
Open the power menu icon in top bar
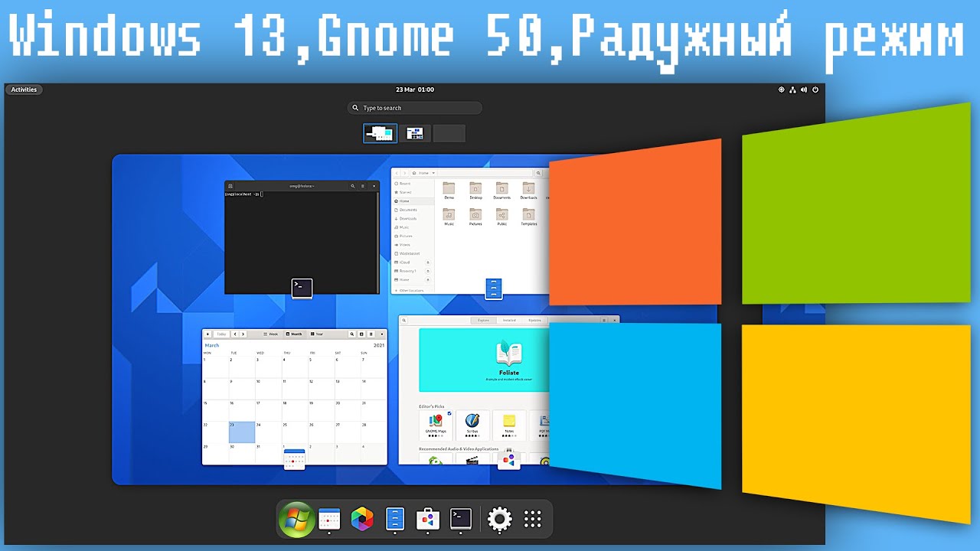point(815,90)
